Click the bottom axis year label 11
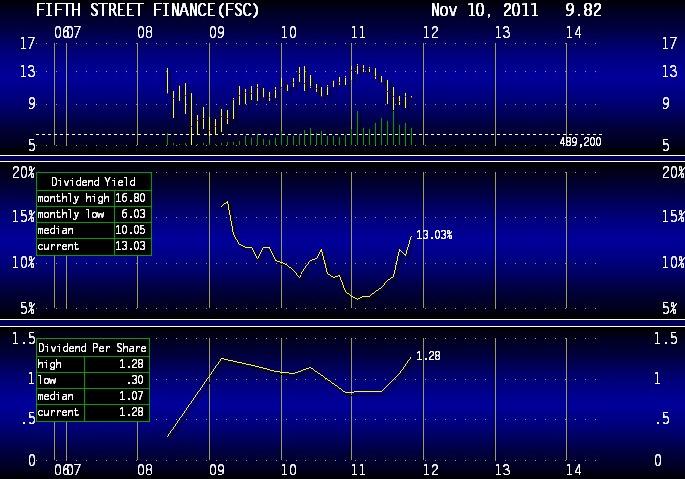Image resolution: width=685 pixels, height=479 pixels. [358, 470]
